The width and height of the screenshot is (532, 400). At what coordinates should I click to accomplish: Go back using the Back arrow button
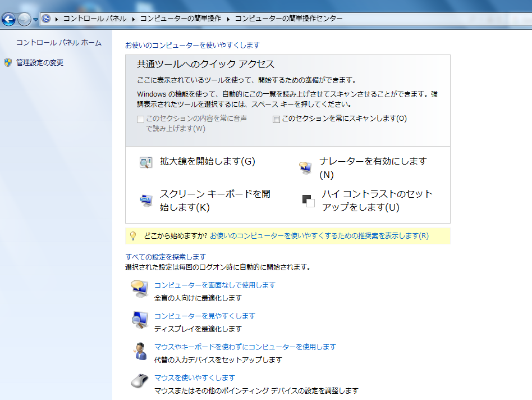click(8, 20)
